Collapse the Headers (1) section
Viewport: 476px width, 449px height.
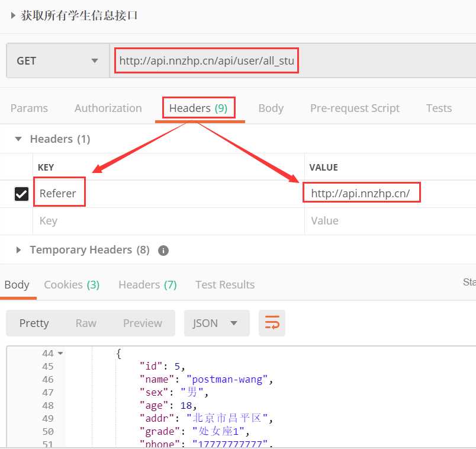[x=18, y=139]
